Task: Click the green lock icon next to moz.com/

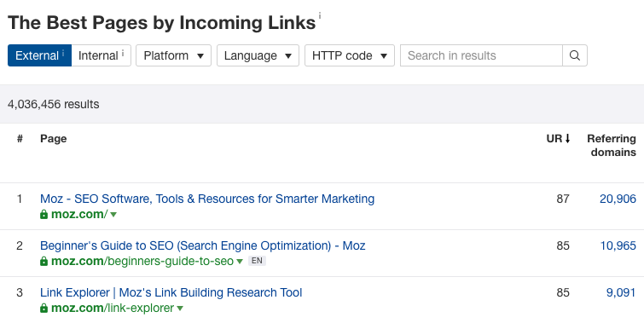Action: click(x=44, y=214)
